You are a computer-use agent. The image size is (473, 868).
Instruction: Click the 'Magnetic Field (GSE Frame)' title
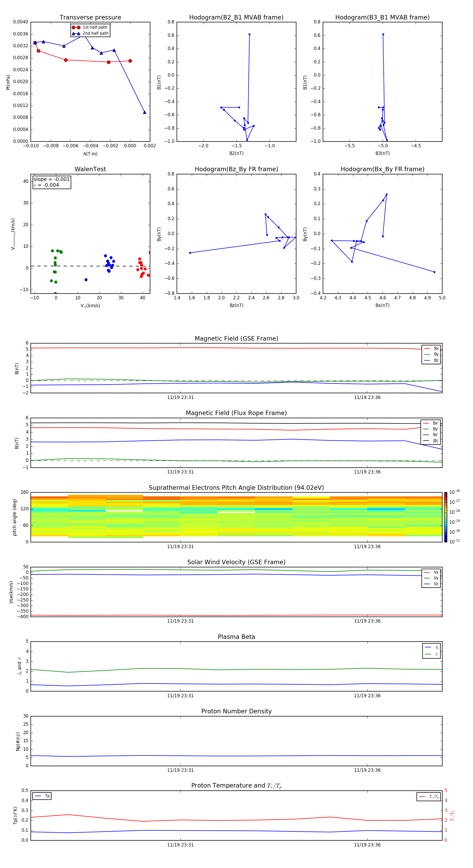(236, 339)
